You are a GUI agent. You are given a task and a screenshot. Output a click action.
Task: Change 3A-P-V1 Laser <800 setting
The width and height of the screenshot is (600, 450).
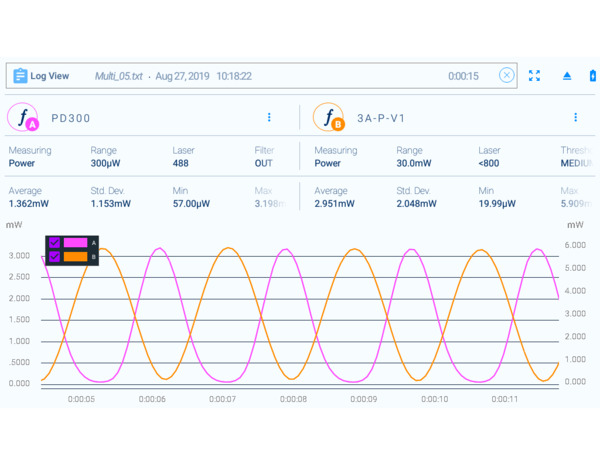[x=488, y=163]
